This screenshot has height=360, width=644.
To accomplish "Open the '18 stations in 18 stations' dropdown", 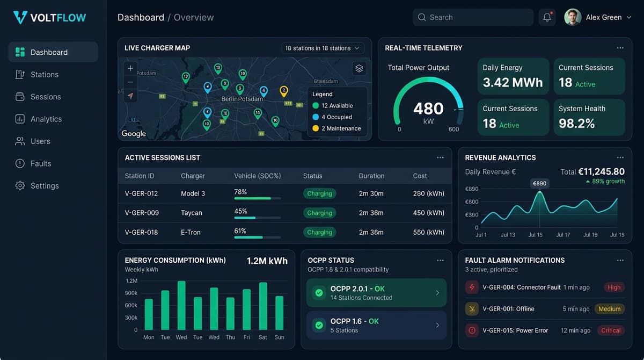I will pyautogui.click(x=323, y=48).
